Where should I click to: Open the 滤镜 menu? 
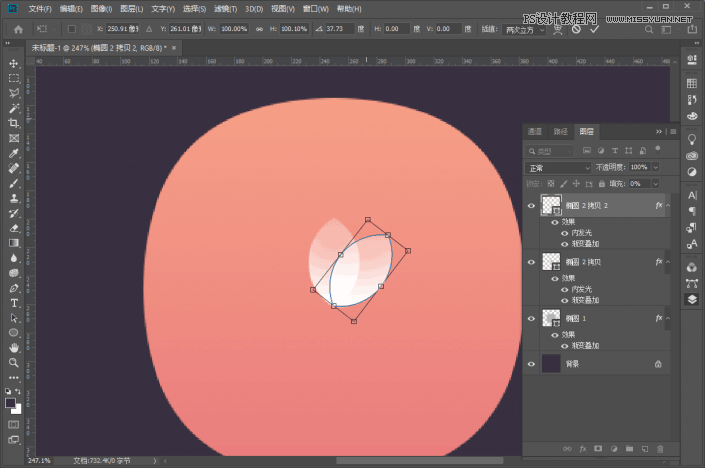pyautogui.click(x=225, y=9)
